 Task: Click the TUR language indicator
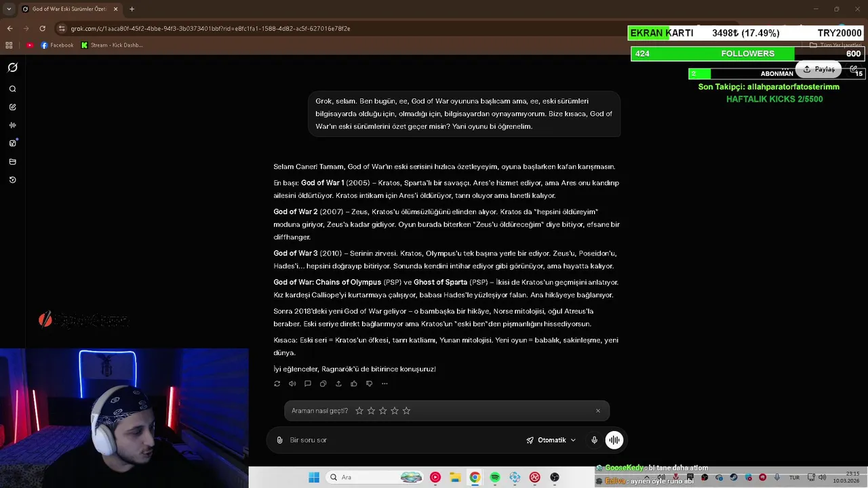tap(794, 477)
